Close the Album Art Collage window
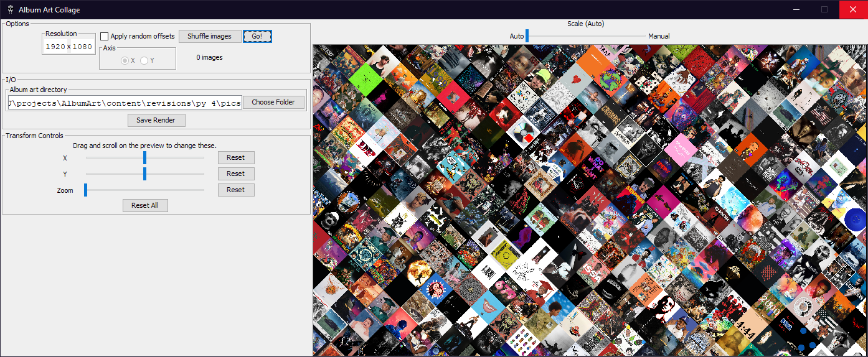868x357 pixels. [x=853, y=9]
